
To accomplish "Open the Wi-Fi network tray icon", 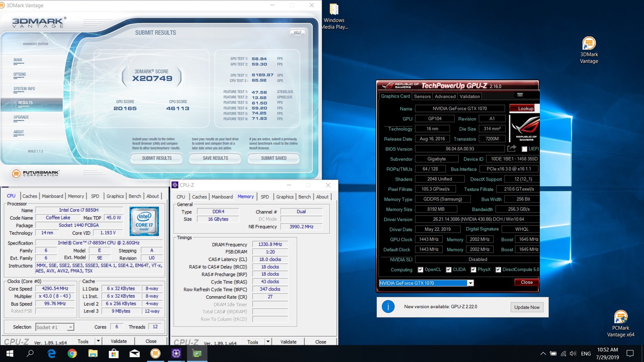I will 563,354.
